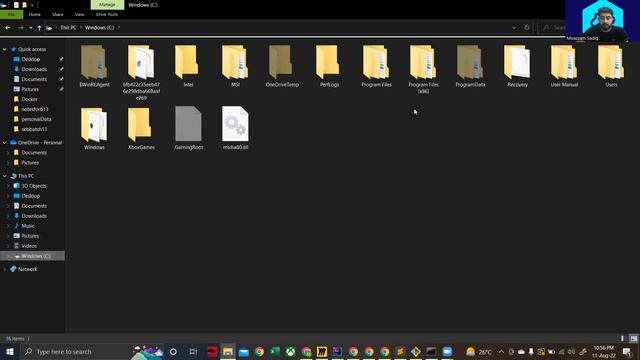Open the Mail app on taskbar
640x360 pixels.
[x=244, y=351]
